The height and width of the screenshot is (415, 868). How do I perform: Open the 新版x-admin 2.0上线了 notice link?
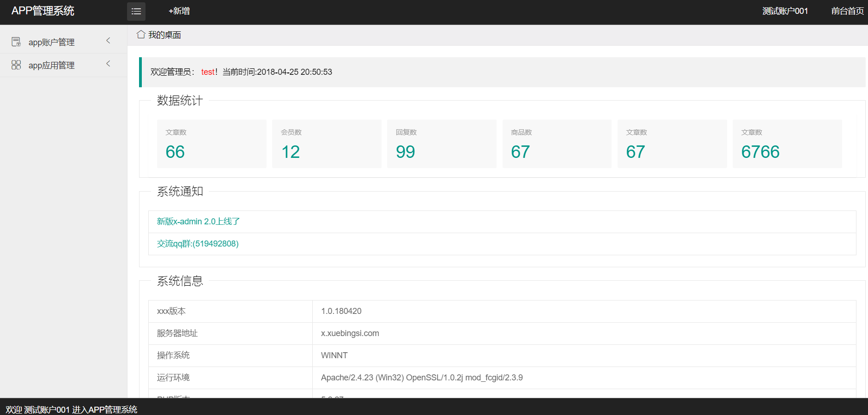(198, 222)
